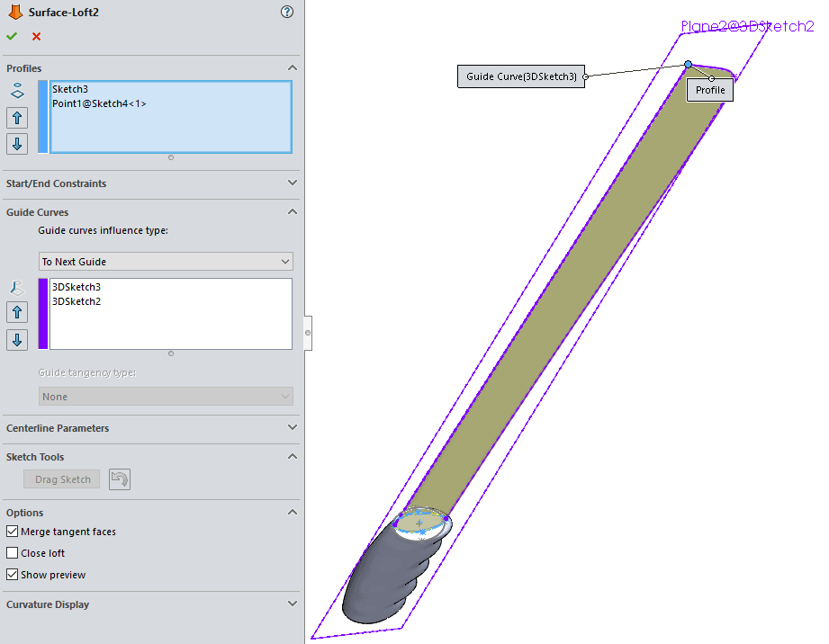Toggle the Show preview checkbox

coord(13,575)
